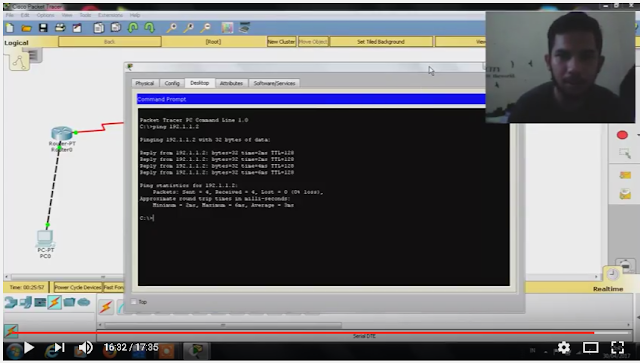Choose the Hubs device category
640x363 pixels.
40,303
